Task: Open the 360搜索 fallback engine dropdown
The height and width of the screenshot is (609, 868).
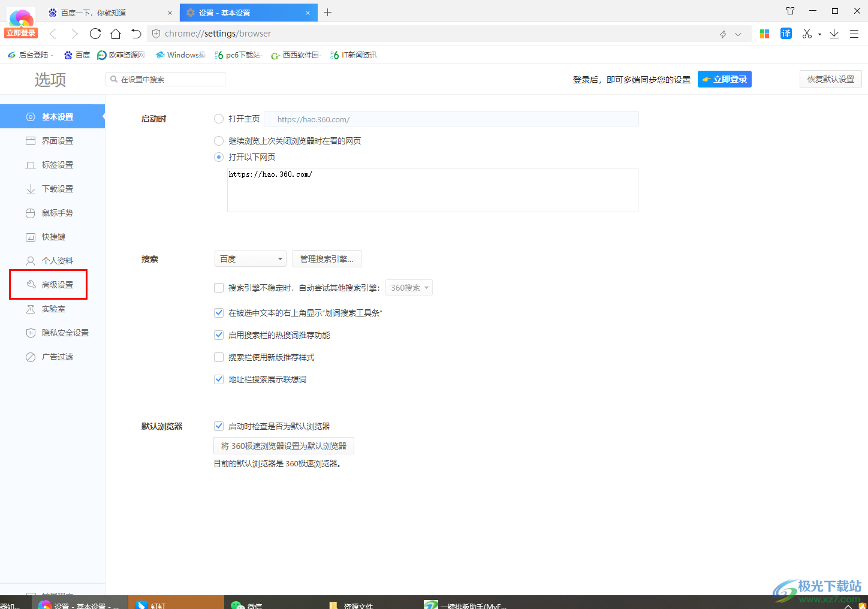Action: point(409,288)
